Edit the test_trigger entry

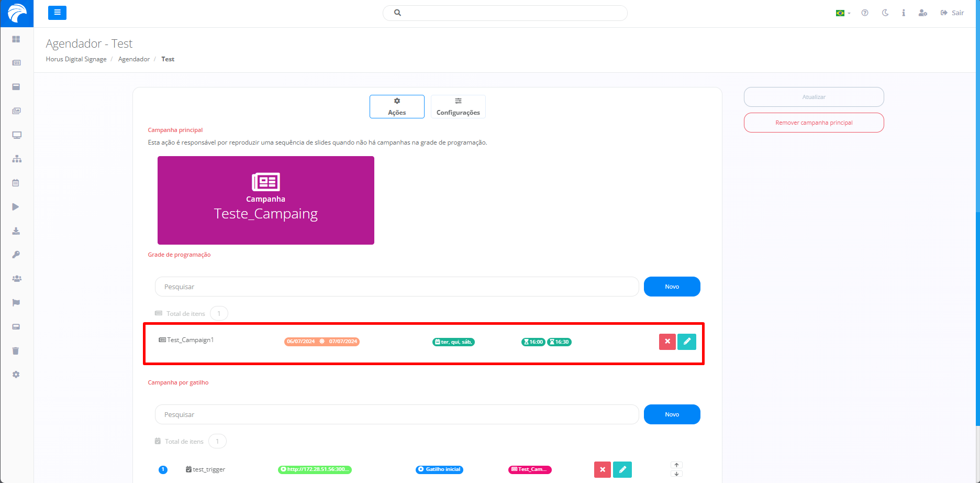pyautogui.click(x=622, y=469)
